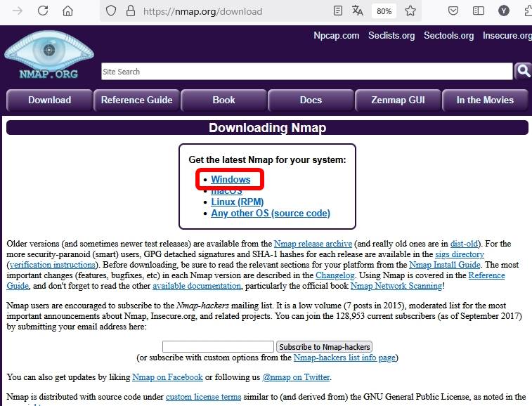Select the Reference Guide nav tab
The image size is (532, 406).
tap(137, 100)
